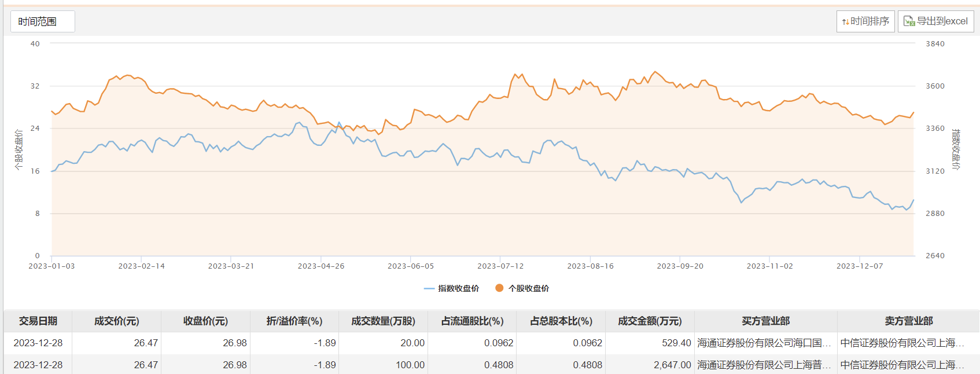The width and height of the screenshot is (980, 374).
Task: Select the 卖方营业部 column header
Action: coord(908,321)
